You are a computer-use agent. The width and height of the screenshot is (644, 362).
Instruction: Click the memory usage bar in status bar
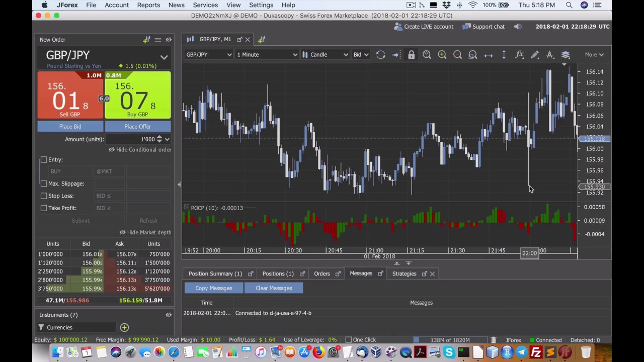[450, 340]
